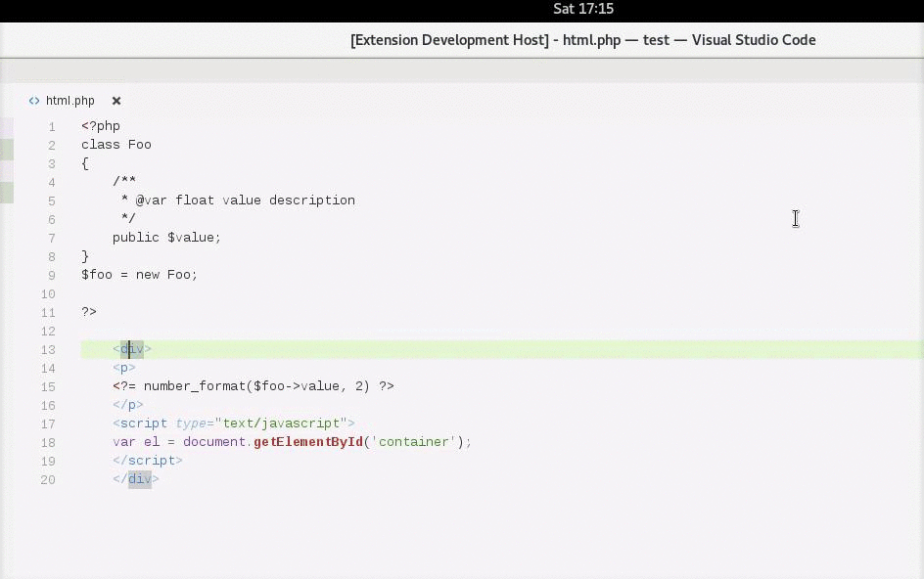The height and width of the screenshot is (579, 924).
Task: Click on 'public $value;' line
Action: (x=166, y=238)
